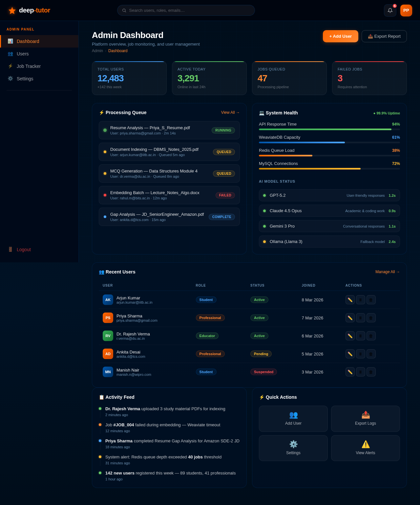The height and width of the screenshot is (505, 420).
Task: Edit Arjun Kumar with the pencil icon
Action: coord(350,300)
